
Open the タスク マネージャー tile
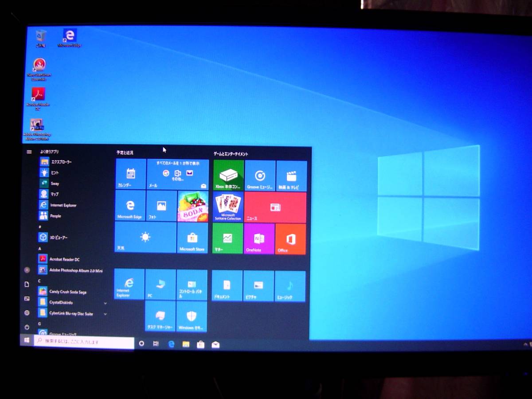point(160,316)
